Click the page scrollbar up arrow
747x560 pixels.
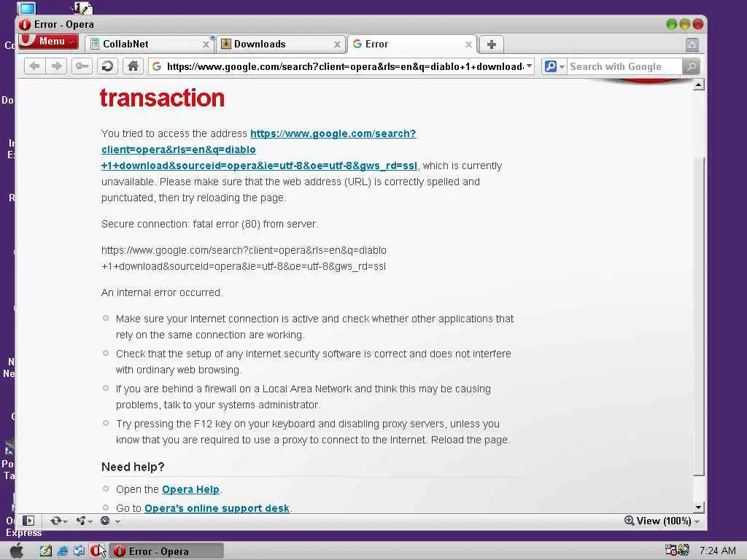click(x=698, y=85)
